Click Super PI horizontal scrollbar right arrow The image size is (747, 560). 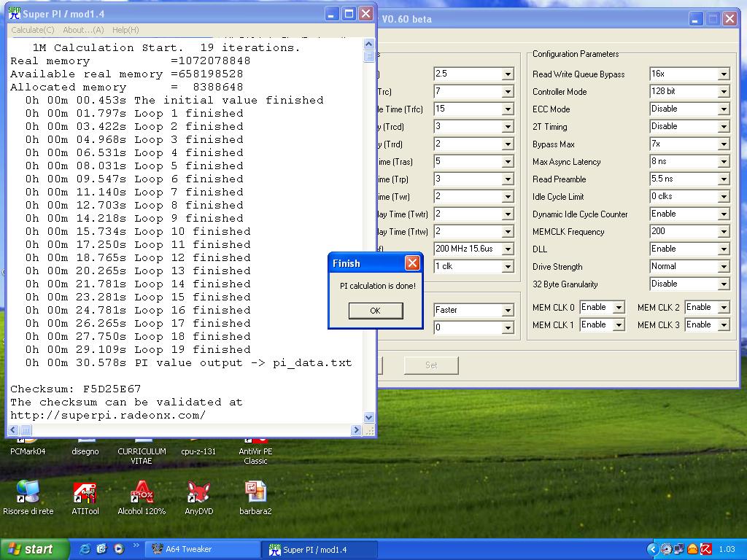tap(355, 430)
